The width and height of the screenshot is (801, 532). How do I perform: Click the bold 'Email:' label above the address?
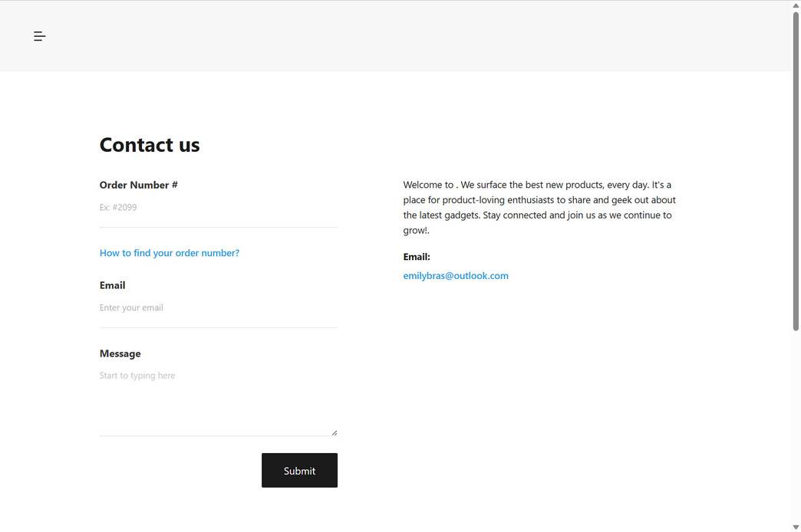pyautogui.click(x=417, y=257)
